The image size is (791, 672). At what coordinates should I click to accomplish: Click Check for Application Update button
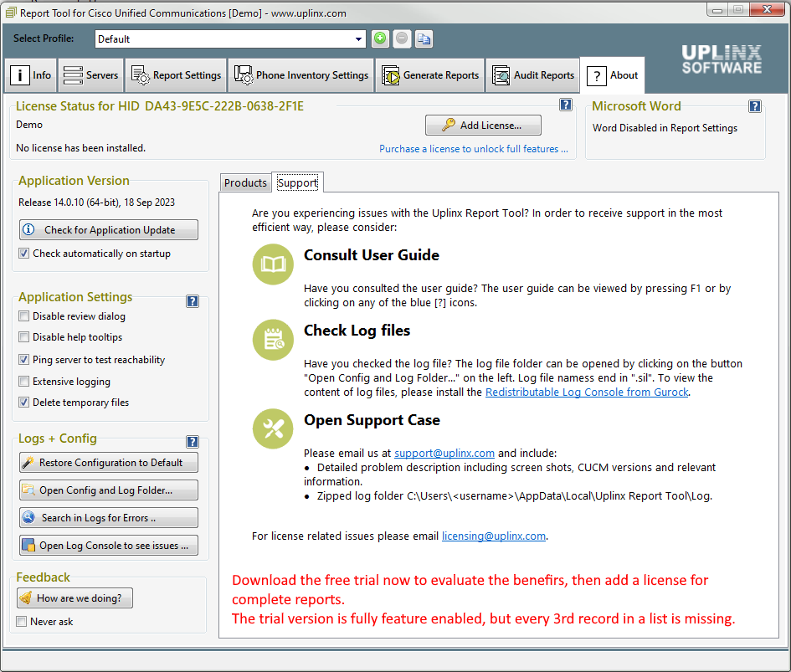pos(109,229)
